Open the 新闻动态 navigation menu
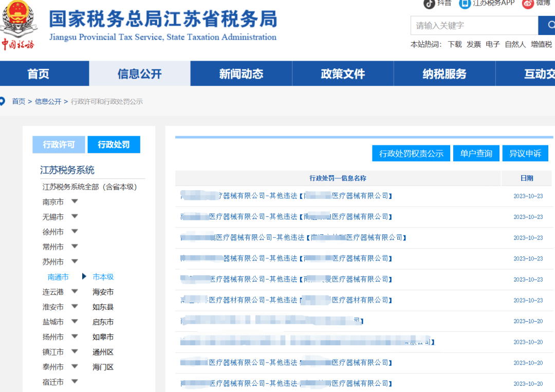This screenshot has width=555, height=392. (241, 74)
